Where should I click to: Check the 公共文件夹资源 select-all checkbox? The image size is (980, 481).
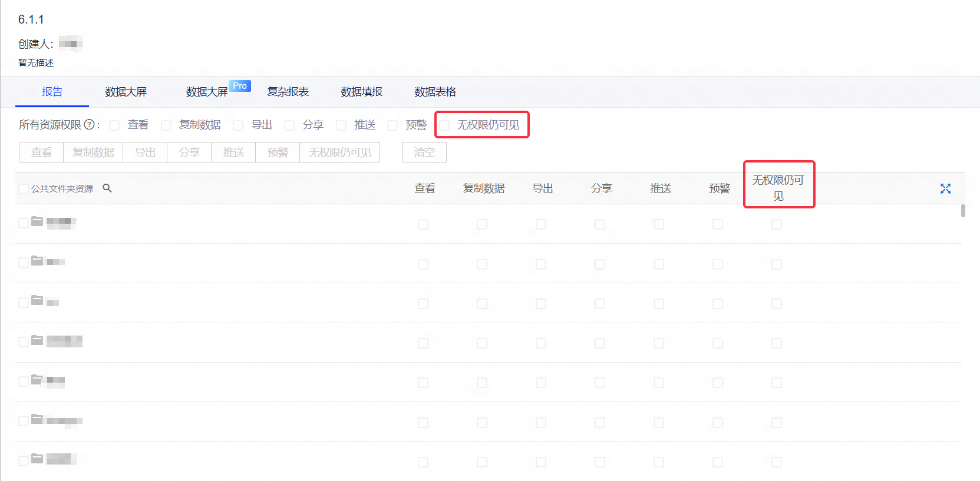pos(24,189)
